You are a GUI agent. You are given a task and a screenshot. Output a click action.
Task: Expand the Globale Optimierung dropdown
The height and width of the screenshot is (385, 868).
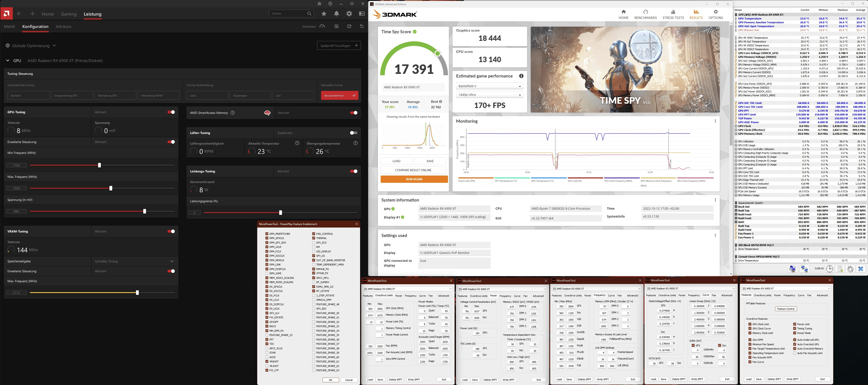54,45
